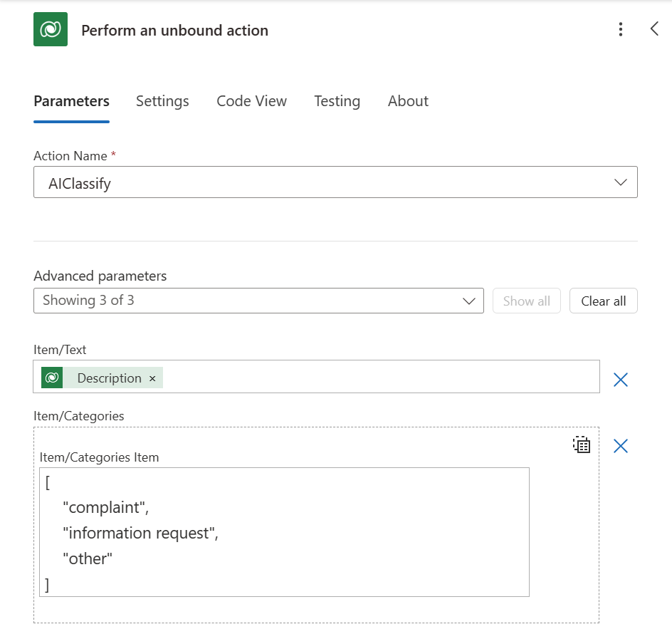This screenshot has height=634, width=672.
Task: Remove the Item/Categories parameter
Action: tap(621, 446)
